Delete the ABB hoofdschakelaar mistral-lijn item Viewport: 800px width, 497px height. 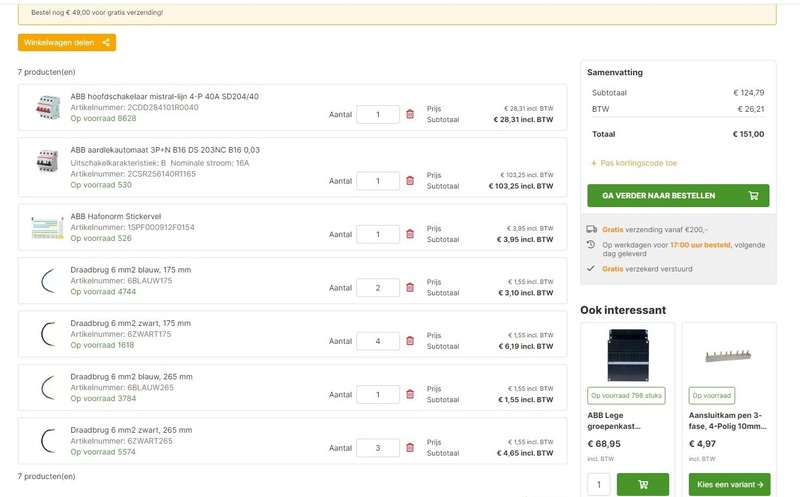(x=410, y=114)
